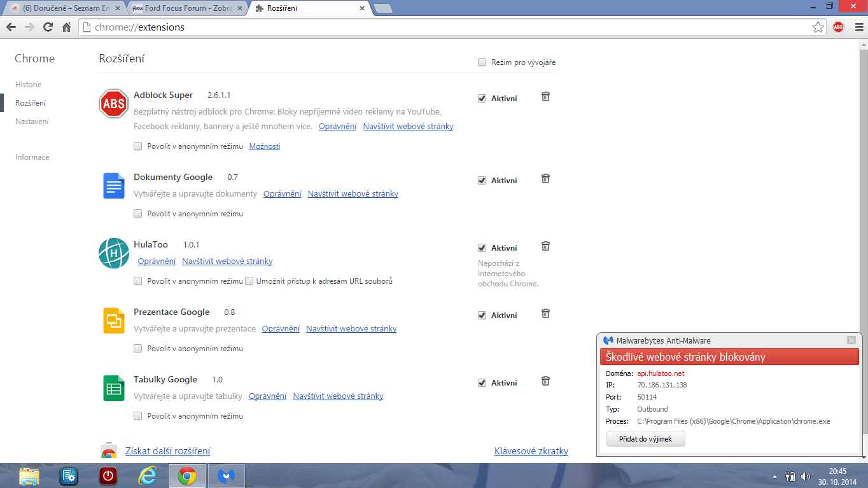The width and height of the screenshot is (868, 488).
Task: Open Nastavení in the Chrome sidebar
Action: tap(32, 122)
